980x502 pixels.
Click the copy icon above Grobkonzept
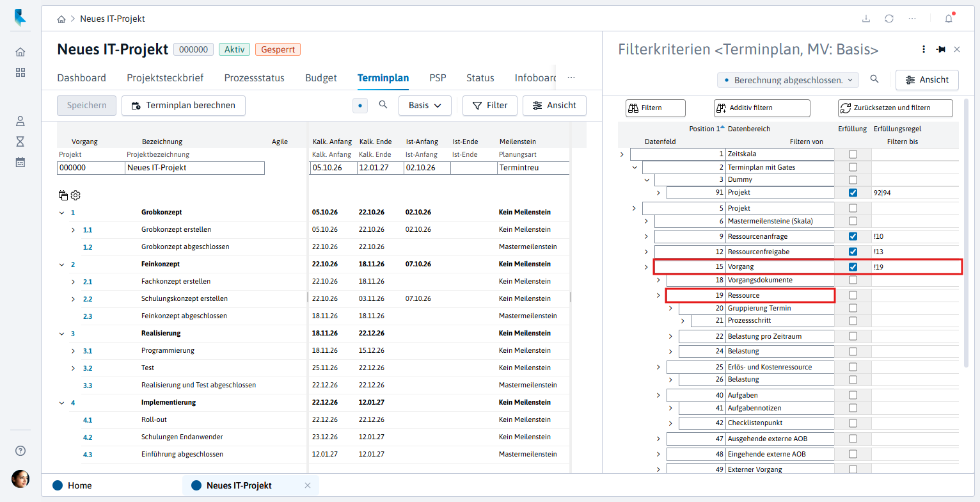pyautogui.click(x=63, y=195)
